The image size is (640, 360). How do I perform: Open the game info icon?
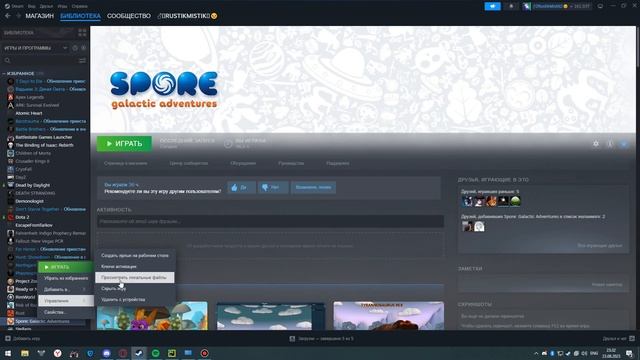pyautogui.click(x=610, y=144)
